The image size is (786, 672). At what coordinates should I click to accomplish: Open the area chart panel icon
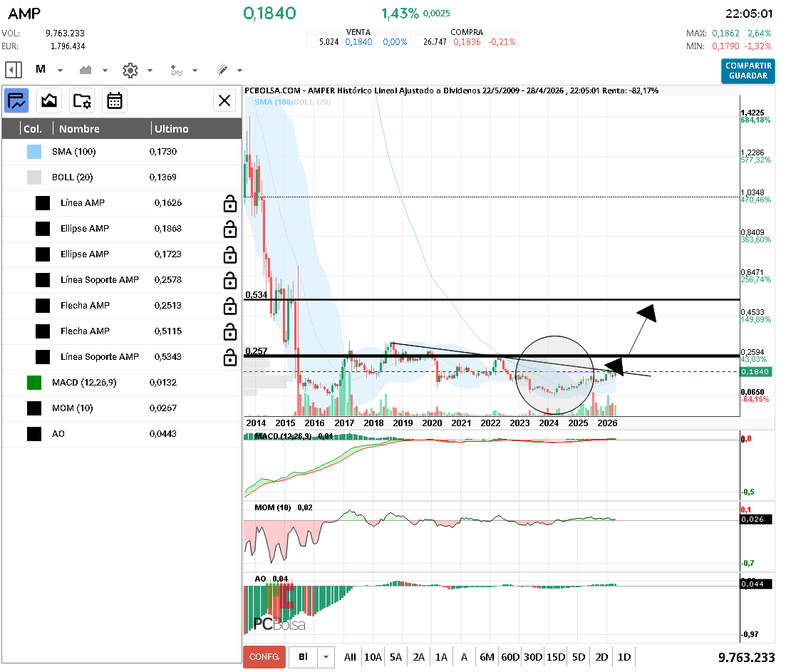[49, 100]
